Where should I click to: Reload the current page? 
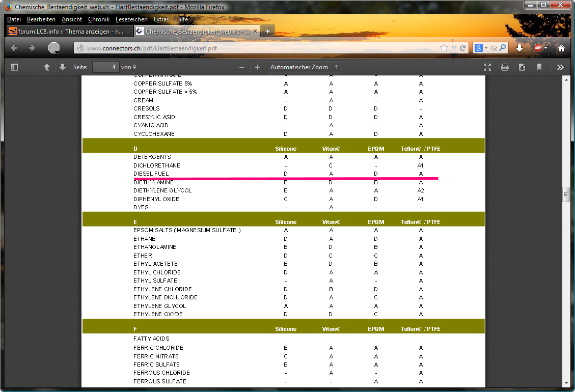point(463,48)
